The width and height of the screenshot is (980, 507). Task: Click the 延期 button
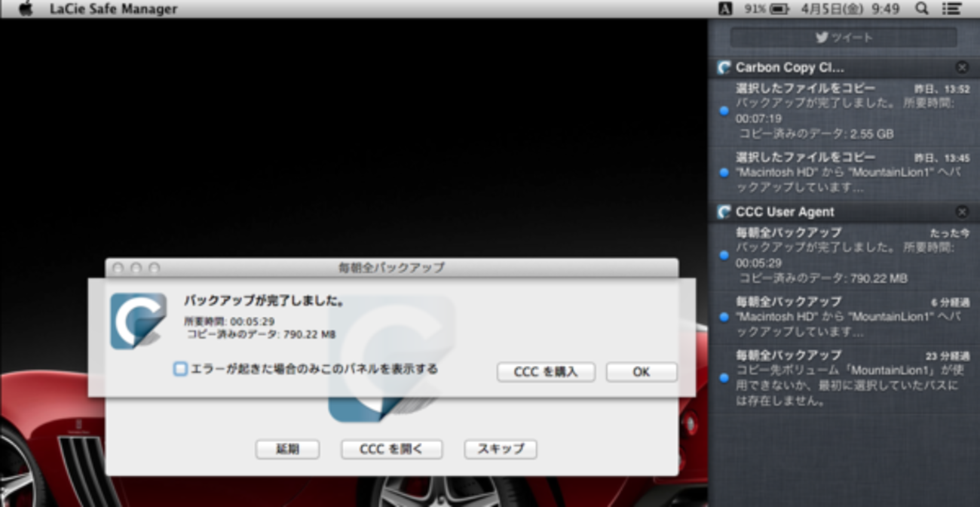(287, 449)
